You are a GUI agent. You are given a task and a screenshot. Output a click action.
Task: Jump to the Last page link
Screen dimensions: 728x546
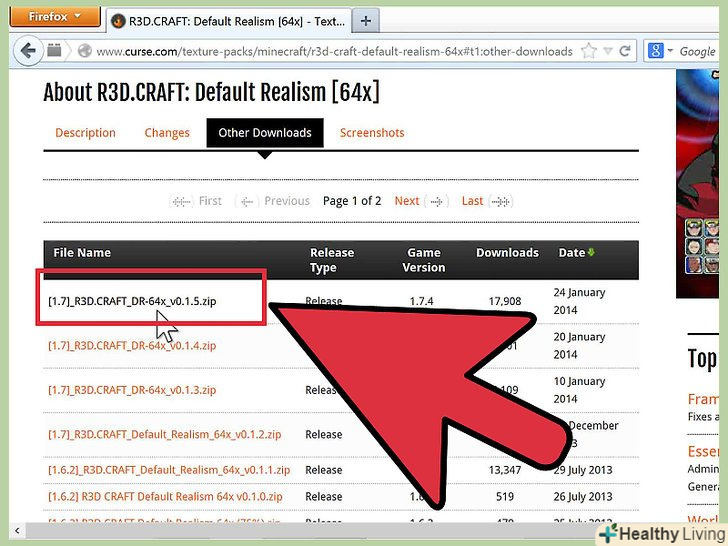pyautogui.click(x=472, y=201)
